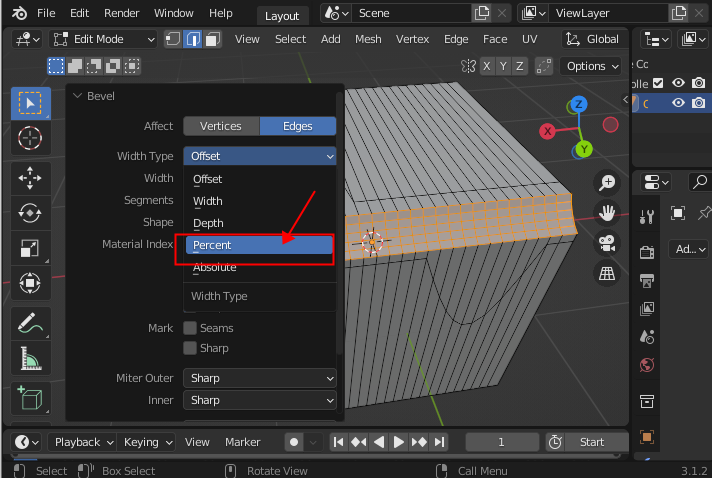712x478 pixels.
Task: Set Affect to Vertices
Action: [x=220, y=126]
